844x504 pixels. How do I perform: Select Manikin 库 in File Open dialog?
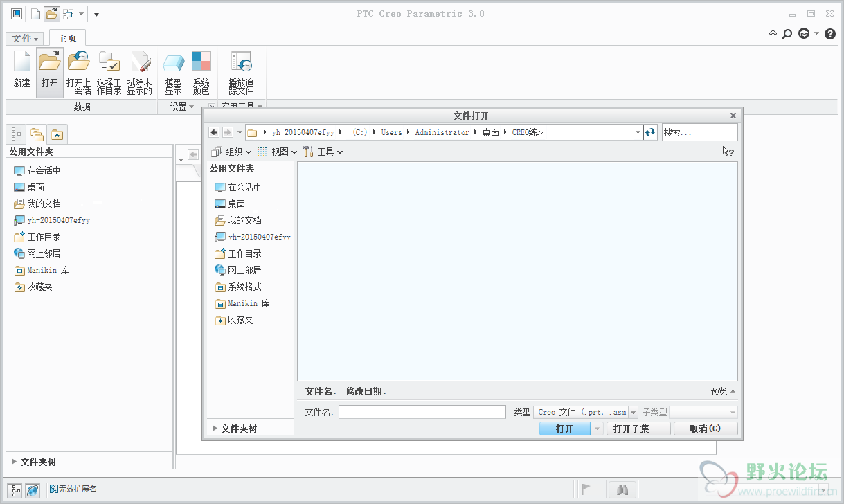(242, 303)
